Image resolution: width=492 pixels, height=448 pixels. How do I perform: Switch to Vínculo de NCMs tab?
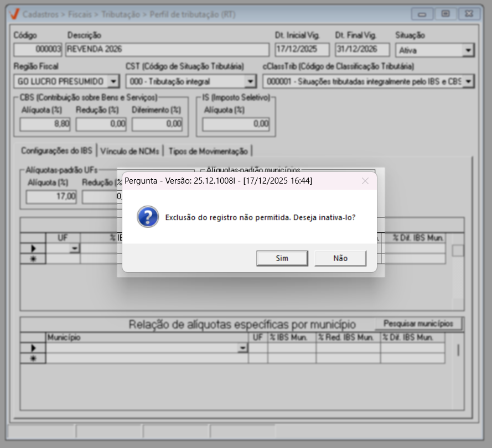(x=130, y=151)
